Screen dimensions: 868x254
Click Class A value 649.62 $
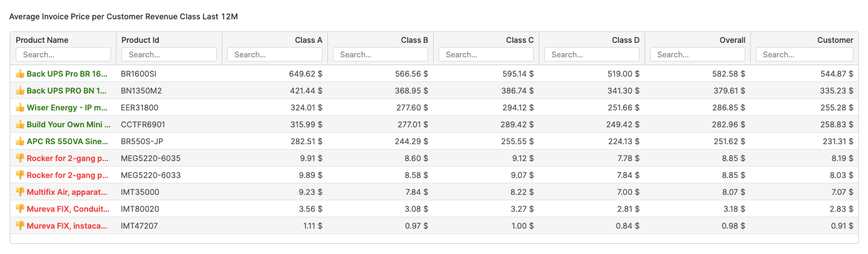point(306,74)
